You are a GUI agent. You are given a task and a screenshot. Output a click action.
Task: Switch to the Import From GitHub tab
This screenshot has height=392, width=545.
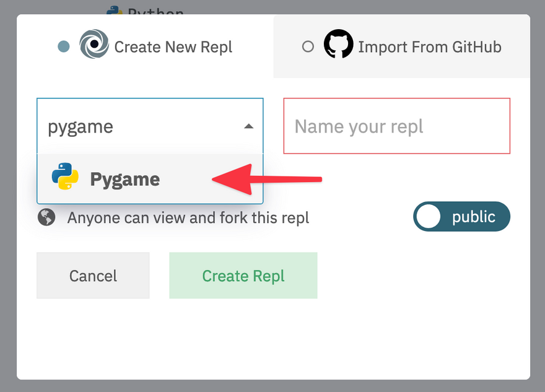click(x=429, y=47)
